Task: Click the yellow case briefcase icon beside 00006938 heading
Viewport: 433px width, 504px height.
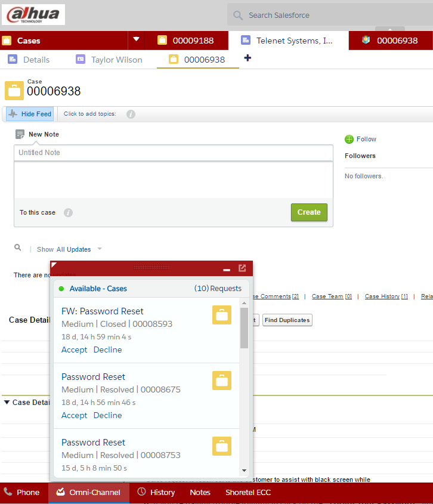Action: 14,91
